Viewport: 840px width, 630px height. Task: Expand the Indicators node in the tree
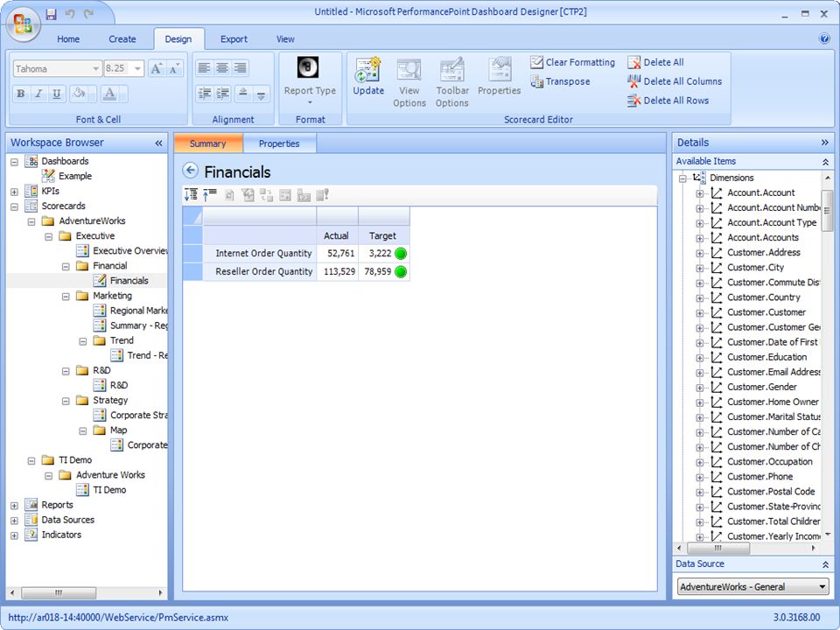15,535
